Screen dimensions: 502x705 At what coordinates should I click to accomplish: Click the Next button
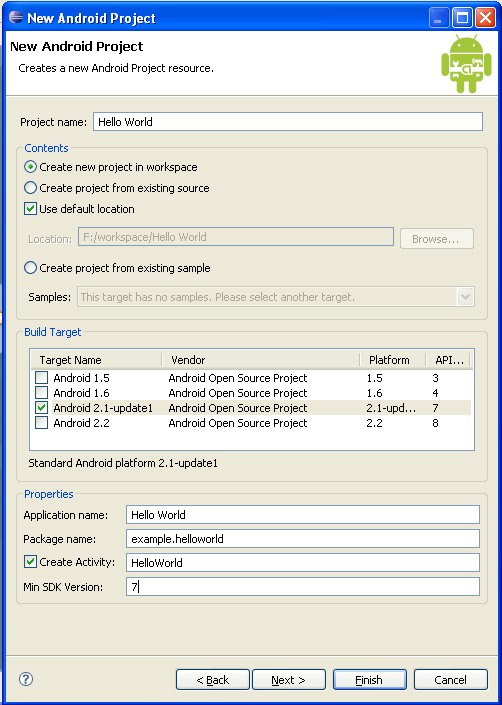click(x=289, y=679)
